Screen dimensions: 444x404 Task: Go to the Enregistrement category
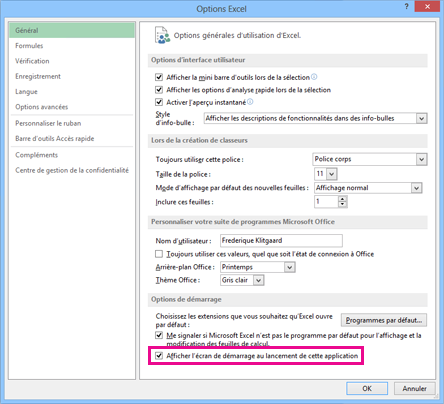pos(72,76)
